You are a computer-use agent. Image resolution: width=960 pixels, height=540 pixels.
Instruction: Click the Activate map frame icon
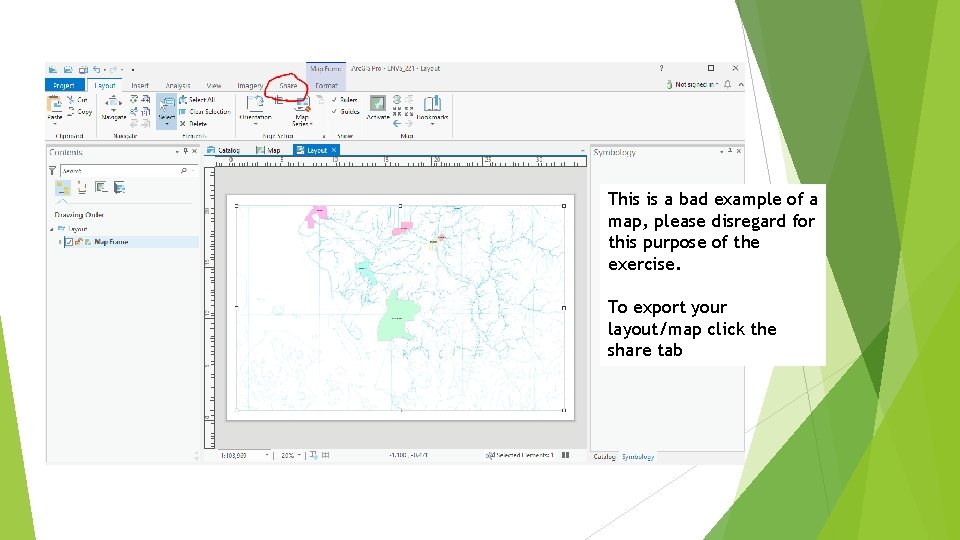(x=378, y=103)
